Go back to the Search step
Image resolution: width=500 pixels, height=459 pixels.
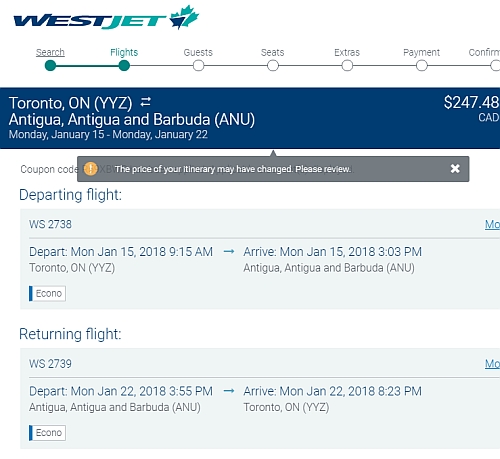pyautogui.click(x=50, y=52)
